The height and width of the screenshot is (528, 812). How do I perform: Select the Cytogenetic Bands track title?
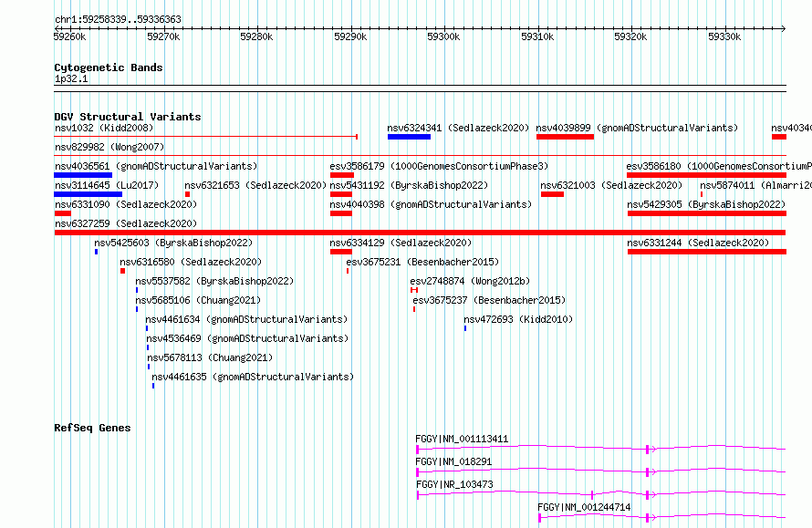pos(109,67)
